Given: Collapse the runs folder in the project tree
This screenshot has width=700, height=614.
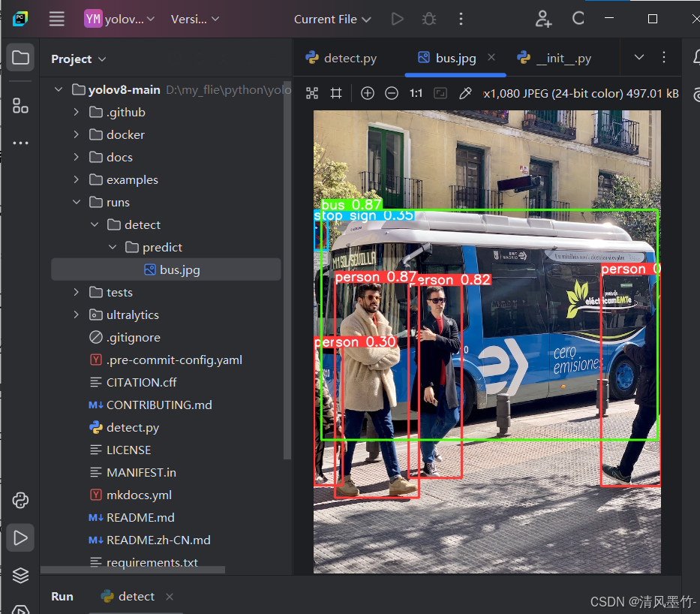Looking at the screenshot, I should click(x=77, y=202).
